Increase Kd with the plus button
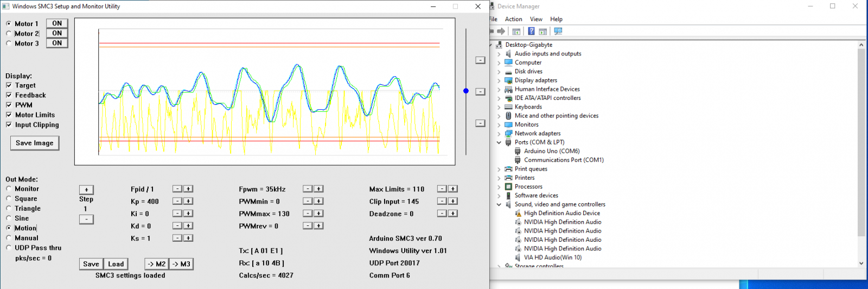The width and height of the screenshot is (868, 289). coord(188,225)
